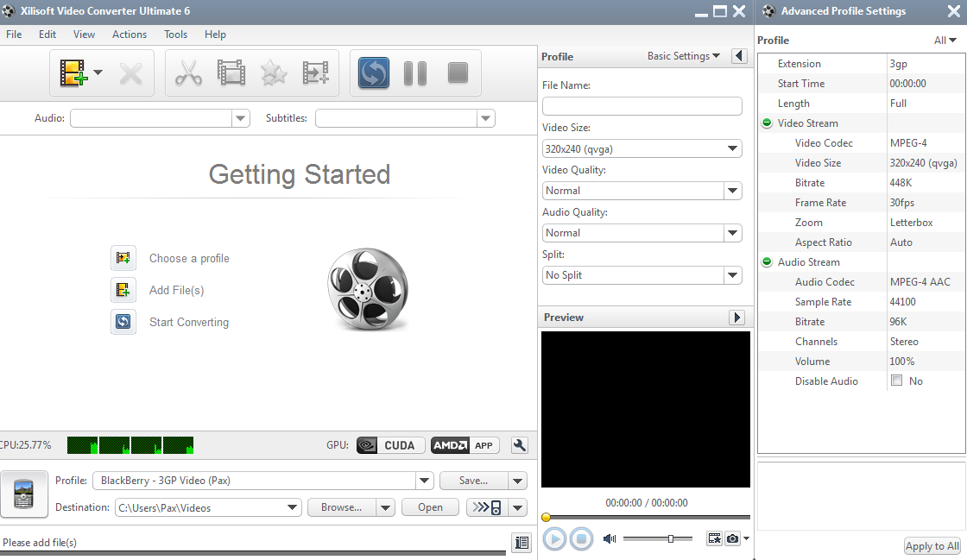
Task: Open the Video Quality dropdown
Action: [732, 191]
